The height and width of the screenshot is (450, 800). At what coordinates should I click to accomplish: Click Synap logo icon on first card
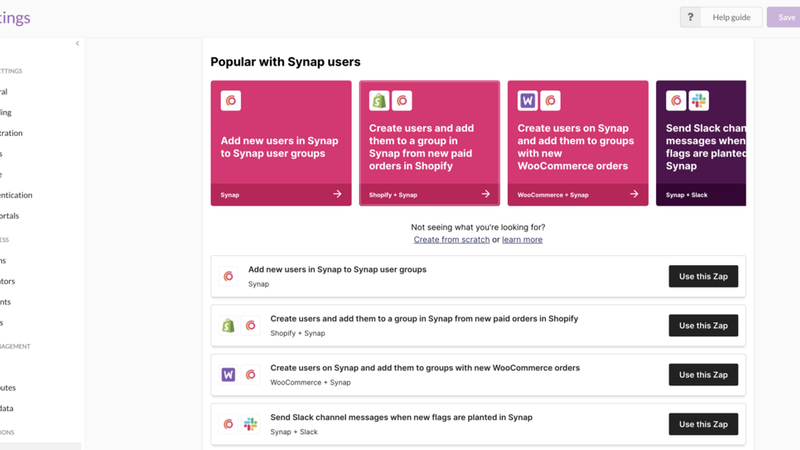231,101
